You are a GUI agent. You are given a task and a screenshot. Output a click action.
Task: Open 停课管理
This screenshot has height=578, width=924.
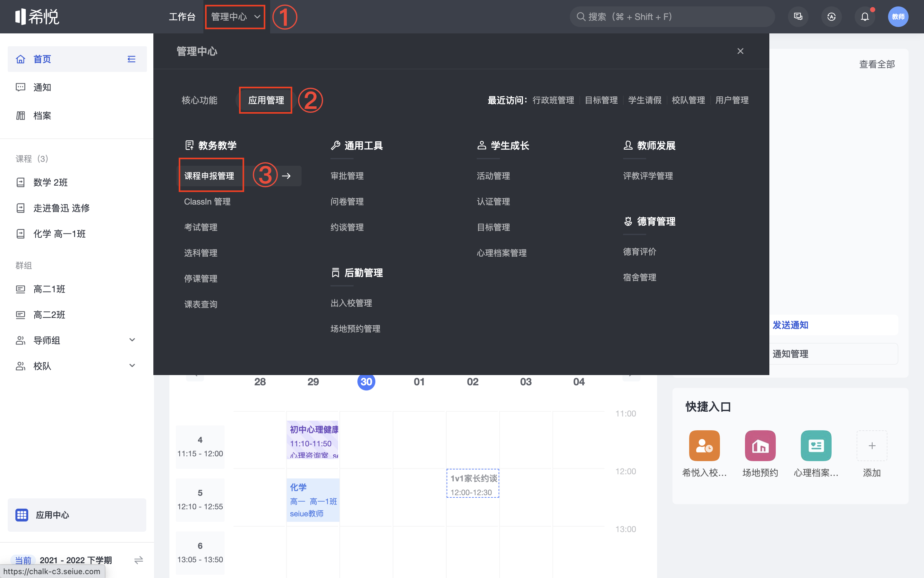click(201, 278)
